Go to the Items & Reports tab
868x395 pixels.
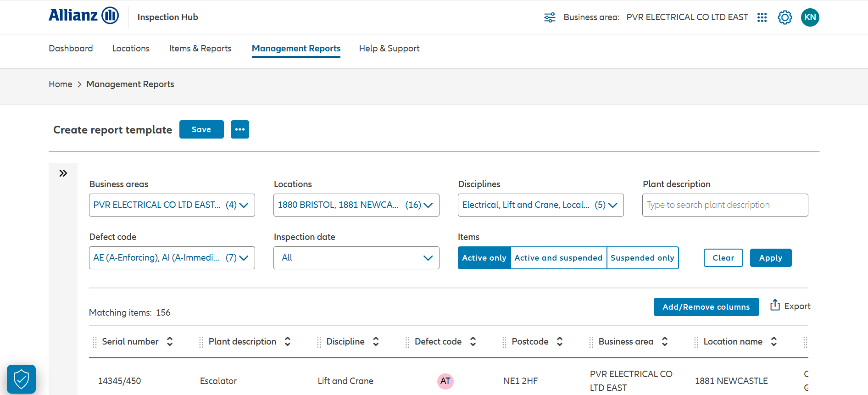click(x=200, y=48)
